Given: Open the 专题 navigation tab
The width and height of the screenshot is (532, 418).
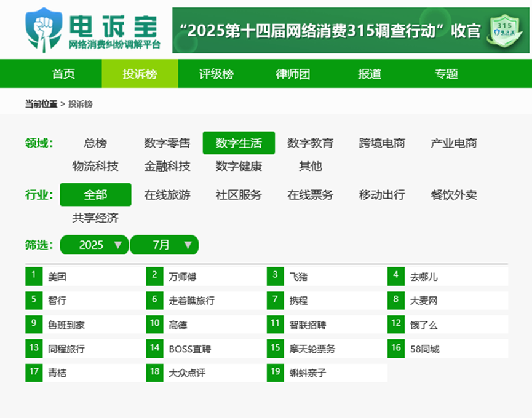Looking at the screenshot, I should tap(446, 74).
